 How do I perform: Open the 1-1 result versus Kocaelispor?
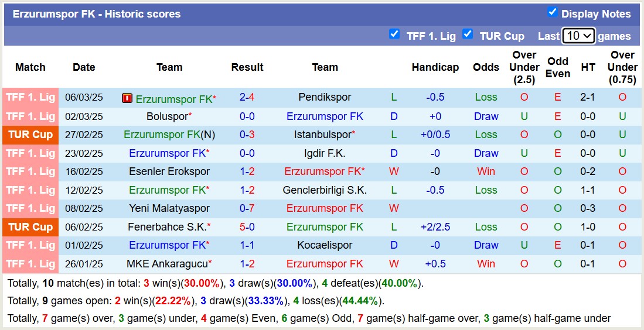pos(247,245)
